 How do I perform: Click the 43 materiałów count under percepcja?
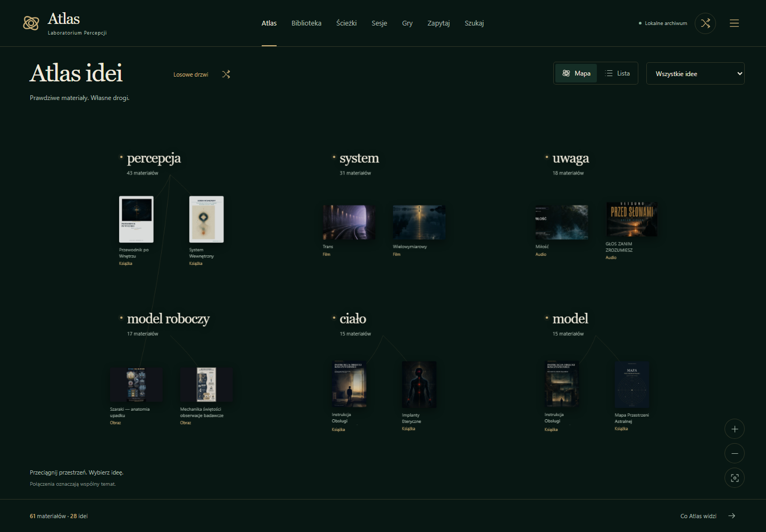[143, 173]
